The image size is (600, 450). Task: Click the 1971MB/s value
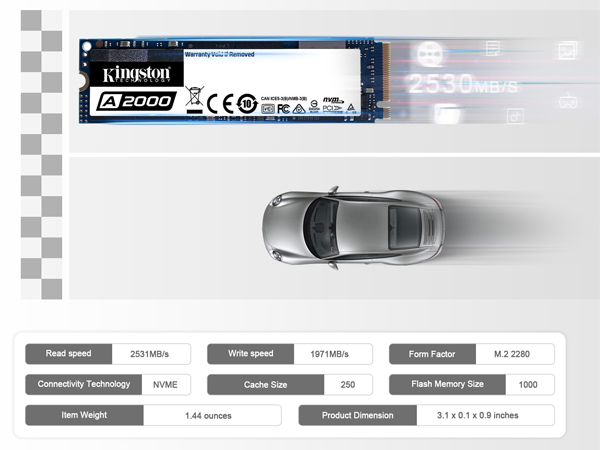329,354
